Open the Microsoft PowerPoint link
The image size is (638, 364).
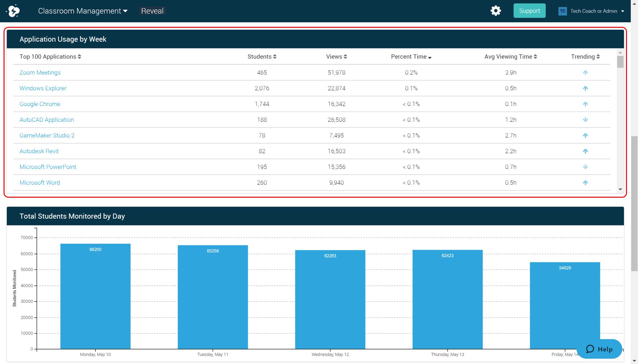point(48,167)
